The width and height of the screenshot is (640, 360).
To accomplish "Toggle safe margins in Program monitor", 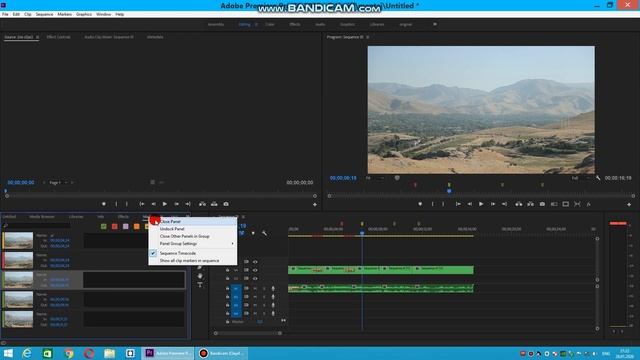I will 566,204.
